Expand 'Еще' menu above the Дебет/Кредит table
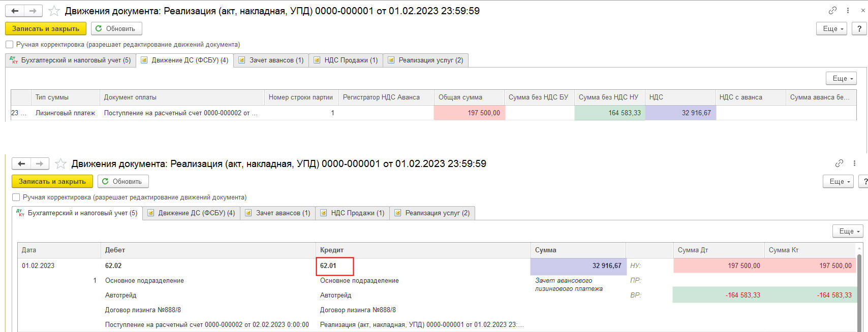The height and width of the screenshot is (332, 868). (x=848, y=231)
